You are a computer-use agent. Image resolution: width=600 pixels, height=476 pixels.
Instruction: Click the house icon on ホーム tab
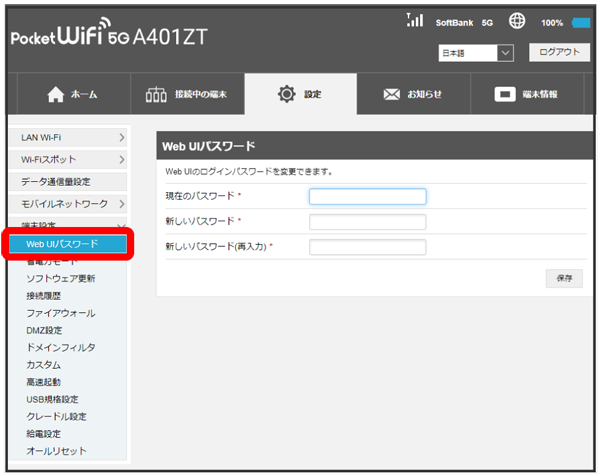56,94
